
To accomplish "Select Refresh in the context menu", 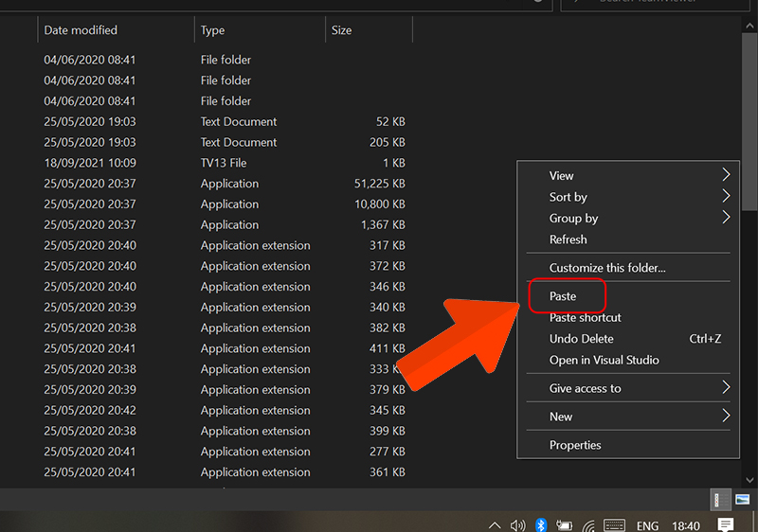I will click(x=568, y=239).
